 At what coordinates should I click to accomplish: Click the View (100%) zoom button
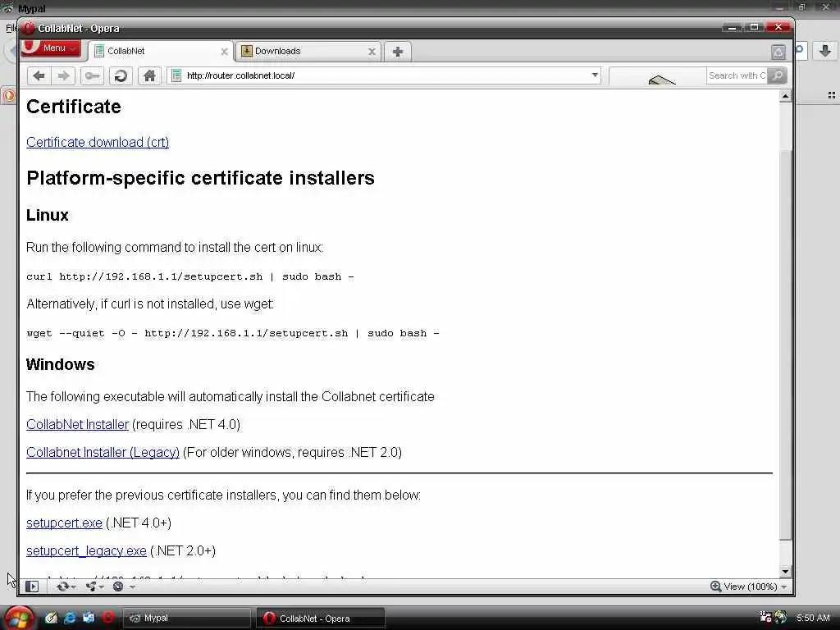point(750,587)
